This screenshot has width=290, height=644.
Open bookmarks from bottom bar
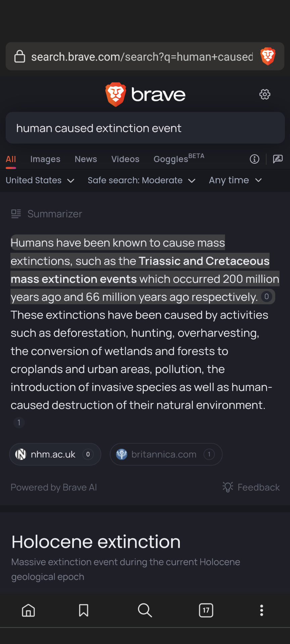[x=84, y=610]
